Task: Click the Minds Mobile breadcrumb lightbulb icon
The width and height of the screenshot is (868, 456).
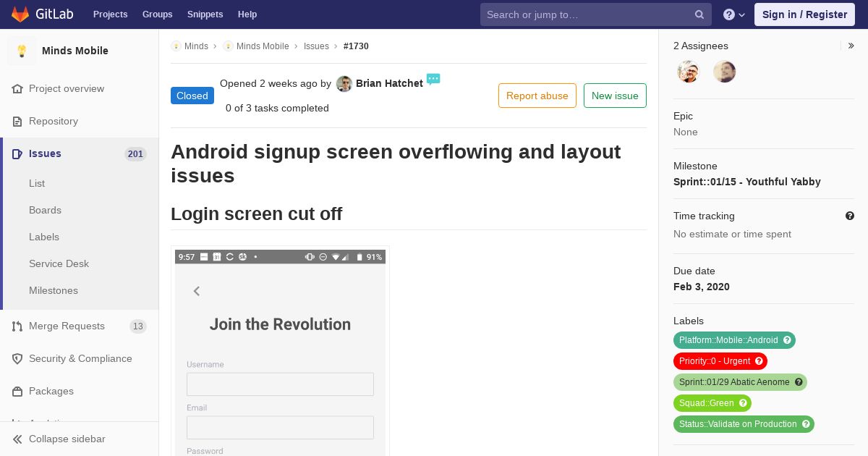Action: point(228,46)
